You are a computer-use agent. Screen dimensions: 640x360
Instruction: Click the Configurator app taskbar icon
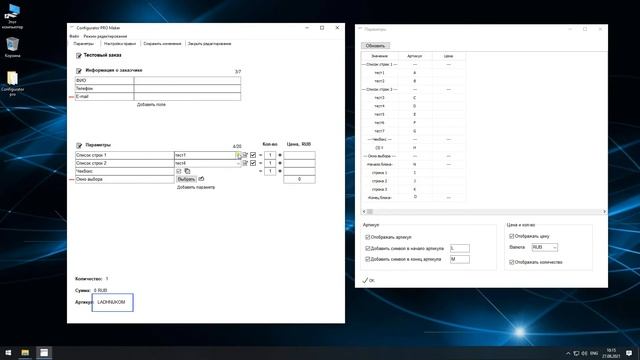point(44,353)
